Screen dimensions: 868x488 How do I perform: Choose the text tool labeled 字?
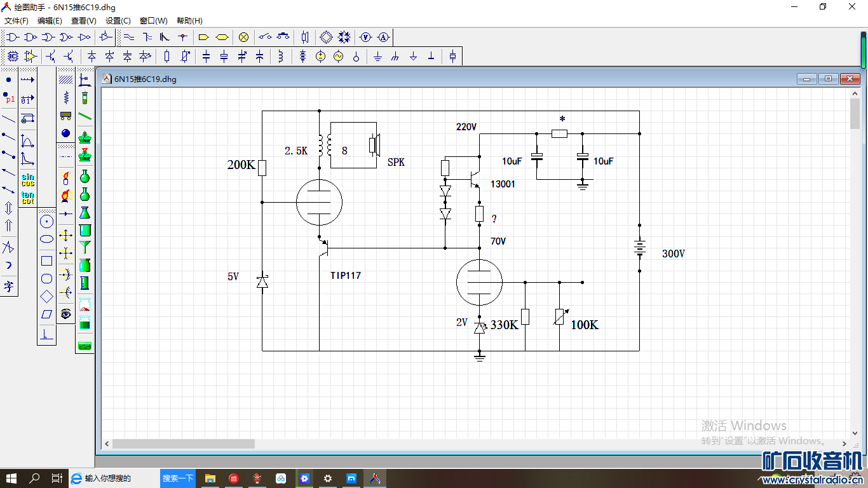tap(8, 286)
